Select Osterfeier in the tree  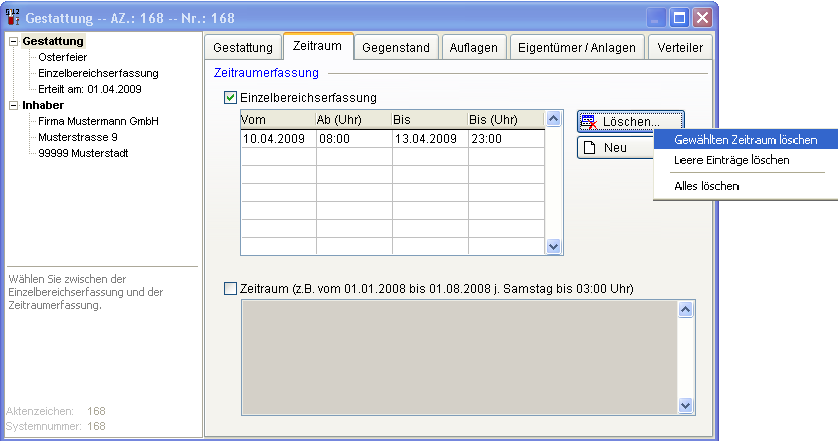(62, 58)
